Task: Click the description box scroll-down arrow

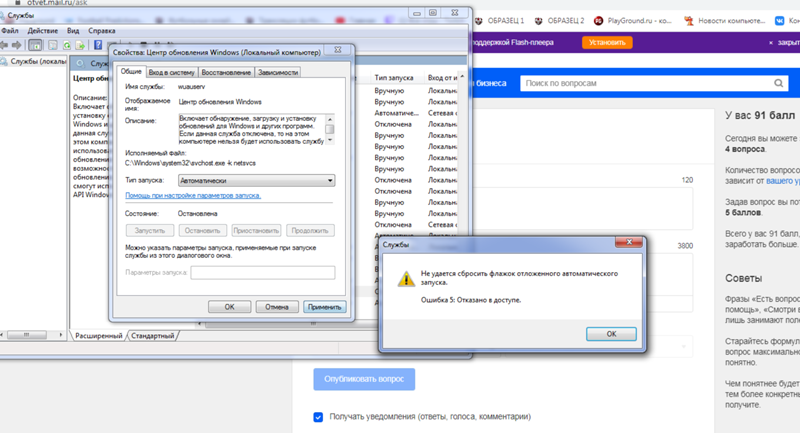Action: 330,140
